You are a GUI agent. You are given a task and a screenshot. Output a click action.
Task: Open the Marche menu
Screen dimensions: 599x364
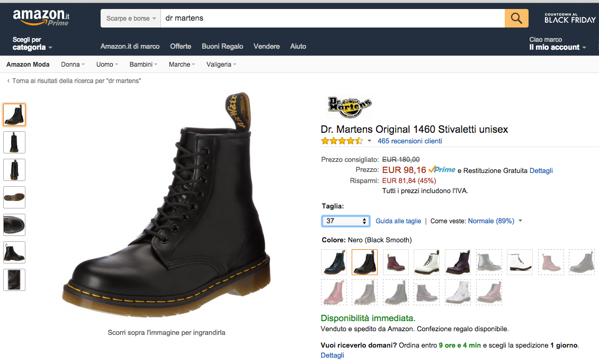click(182, 65)
